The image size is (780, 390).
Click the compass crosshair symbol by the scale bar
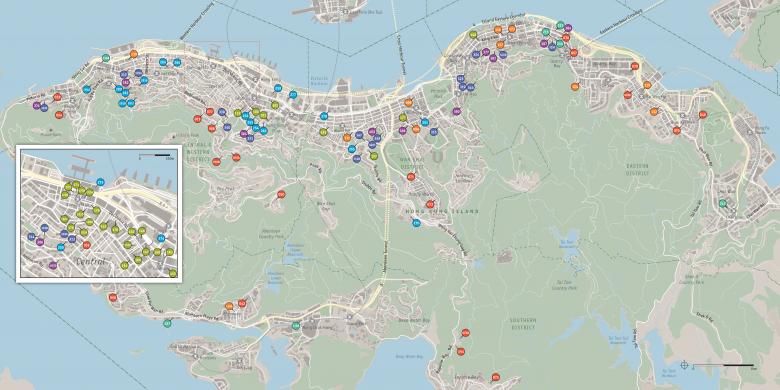684,365
